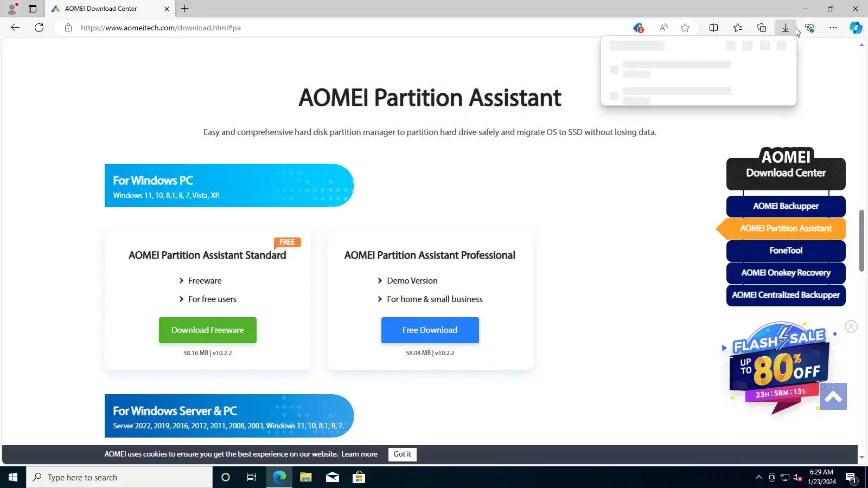Open the notification center icon

pos(851,477)
